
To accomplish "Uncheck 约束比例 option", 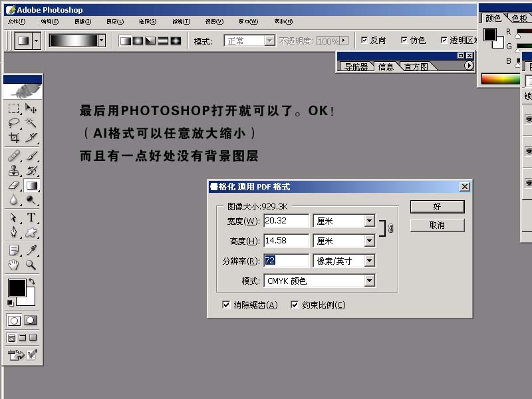I will (x=295, y=305).
